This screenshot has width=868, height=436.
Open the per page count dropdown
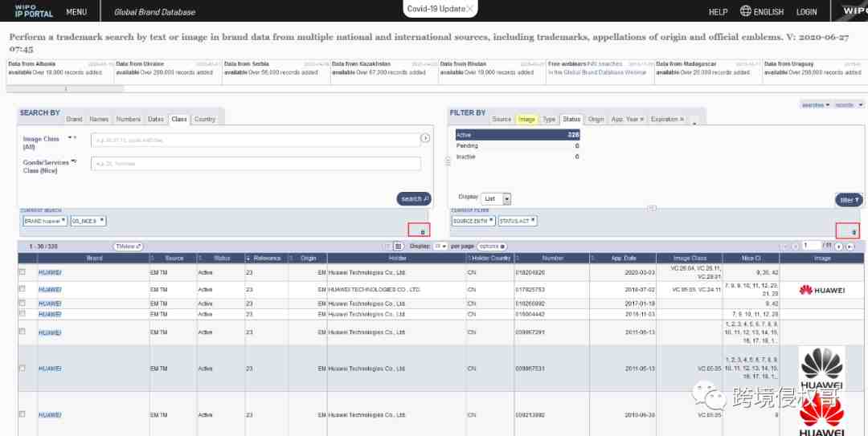click(440, 247)
